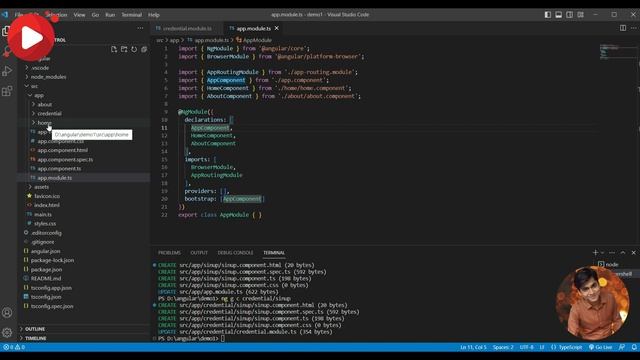Image resolution: width=640 pixels, height=360 pixels.
Task: Open the notifications bell
Action: (x=634, y=347)
